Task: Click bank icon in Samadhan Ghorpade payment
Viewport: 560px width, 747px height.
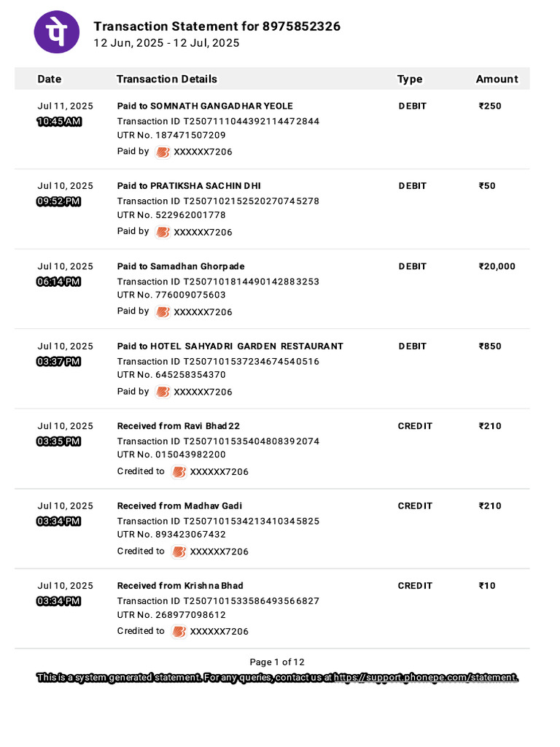Action: click(x=163, y=312)
